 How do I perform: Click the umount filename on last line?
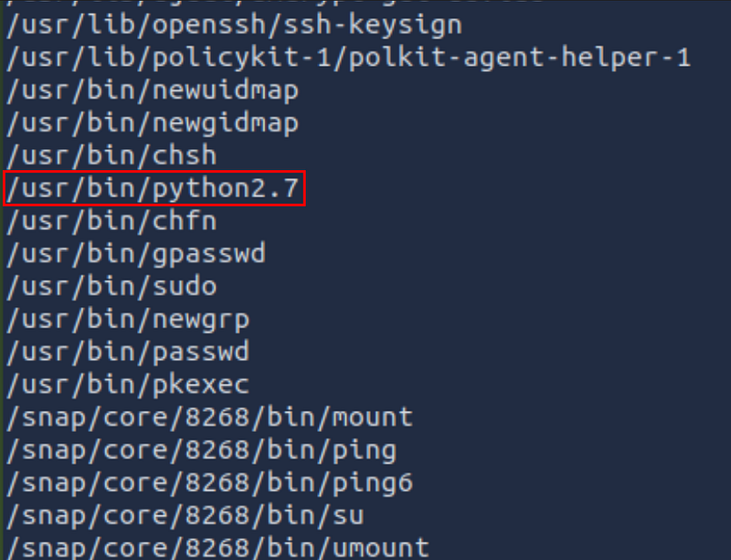[x=381, y=547]
